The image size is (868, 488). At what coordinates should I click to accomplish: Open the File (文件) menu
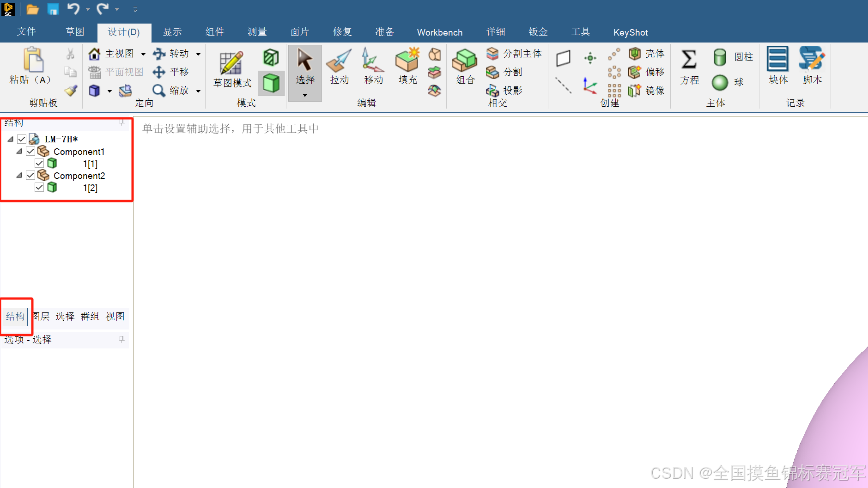pos(26,31)
